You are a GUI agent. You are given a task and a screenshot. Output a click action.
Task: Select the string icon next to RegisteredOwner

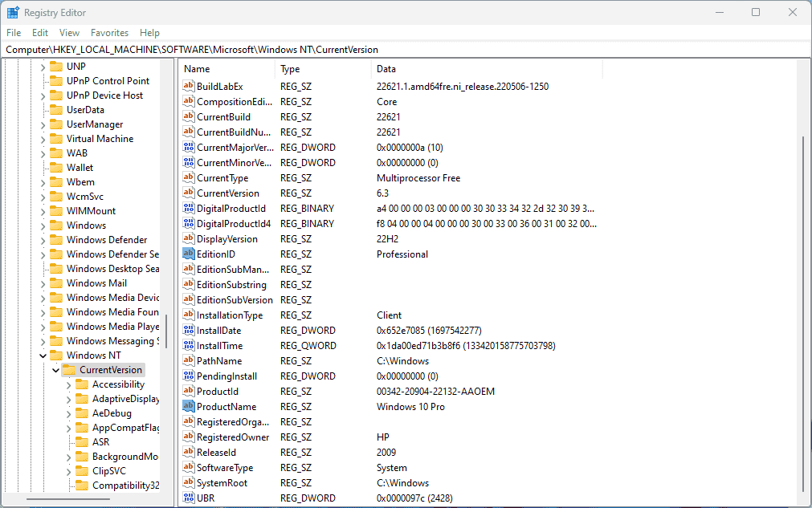pos(189,437)
